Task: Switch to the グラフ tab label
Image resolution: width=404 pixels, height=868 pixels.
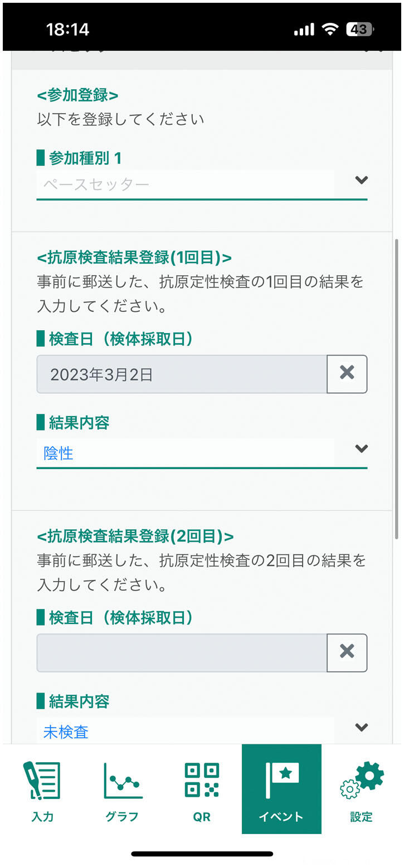Action: pyautogui.click(x=122, y=817)
